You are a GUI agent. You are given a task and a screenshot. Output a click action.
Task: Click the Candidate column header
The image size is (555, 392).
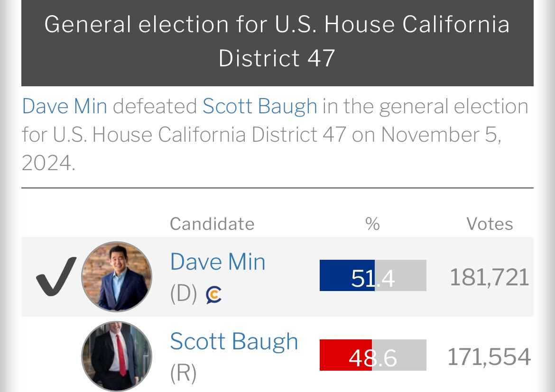pyautogui.click(x=212, y=224)
